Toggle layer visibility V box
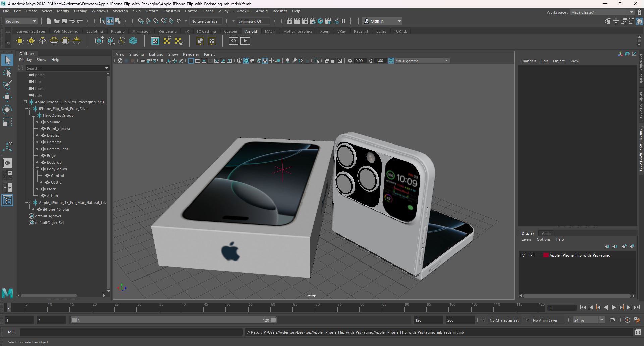This screenshot has height=346, width=644. tap(523, 255)
